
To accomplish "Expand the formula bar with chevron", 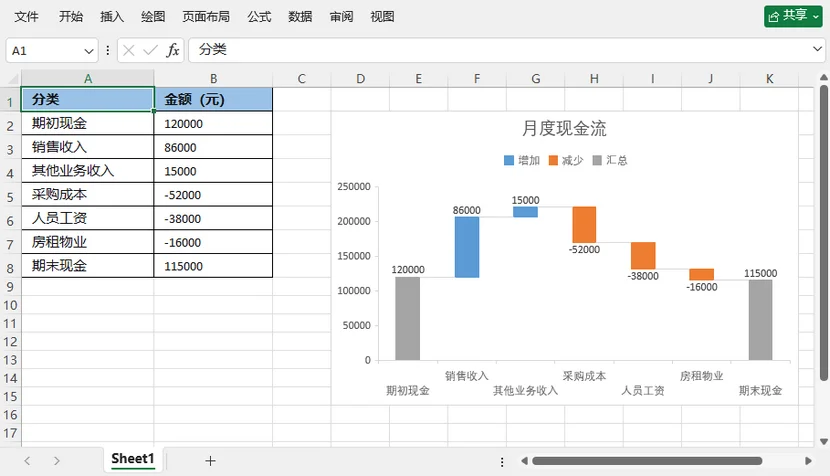I will pos(817,49).
